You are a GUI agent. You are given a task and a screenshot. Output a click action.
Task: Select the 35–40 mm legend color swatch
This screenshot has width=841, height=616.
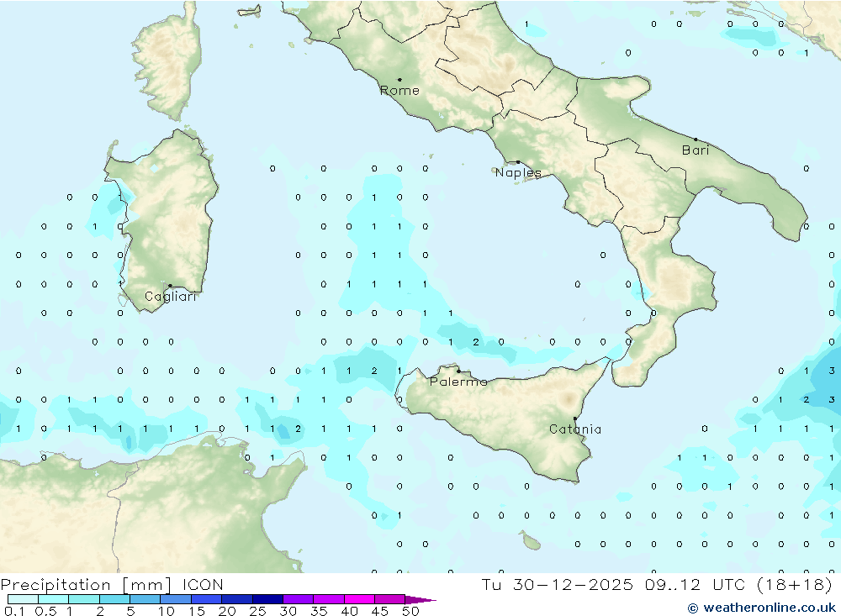pos(329,599)
